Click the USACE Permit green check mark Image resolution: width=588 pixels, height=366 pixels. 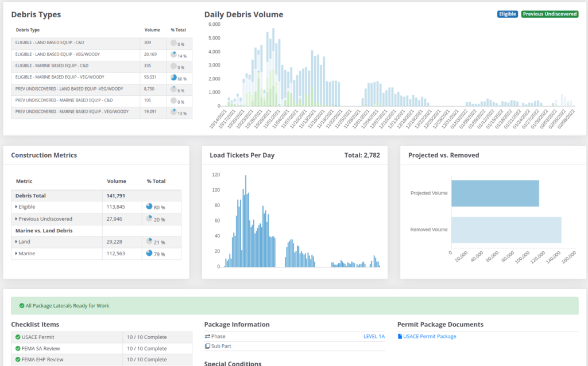[18, 337]
